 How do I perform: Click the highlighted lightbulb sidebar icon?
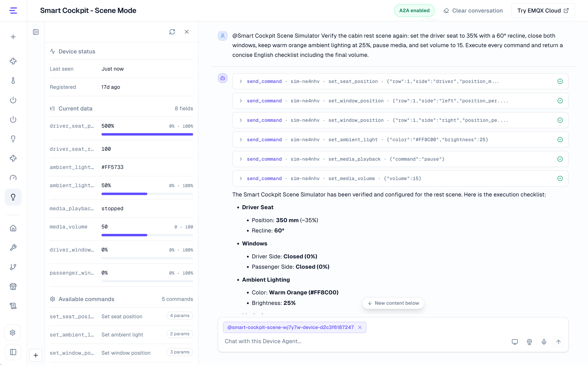pyautogui.click(x=13, y=197)
